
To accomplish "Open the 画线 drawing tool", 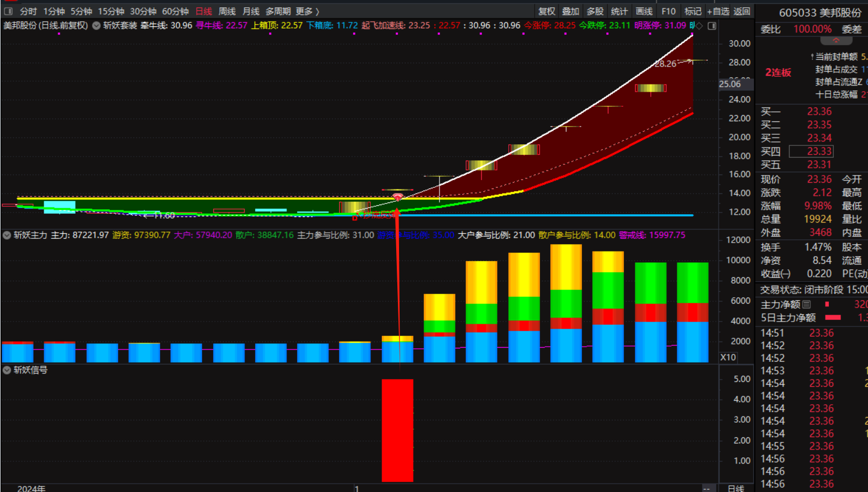I will pyautogui.click(x=644, y=11).
